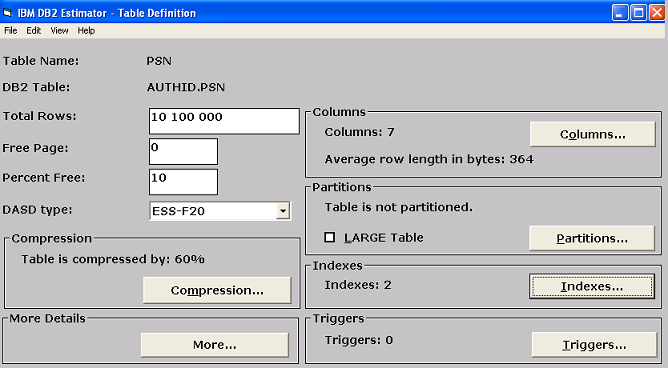The image size is (668, 368).
Task: Click the IBM DB2 Estimator title bar icon
Action: point(8,13)
